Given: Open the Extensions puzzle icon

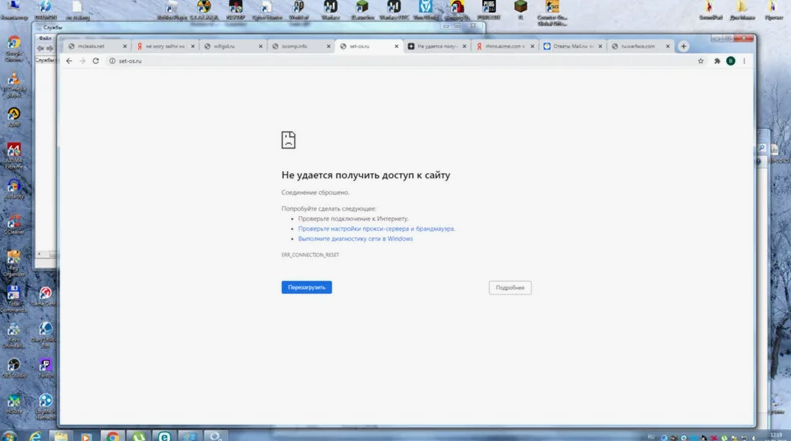Looking at the screenshot, I should click(717, 61).
